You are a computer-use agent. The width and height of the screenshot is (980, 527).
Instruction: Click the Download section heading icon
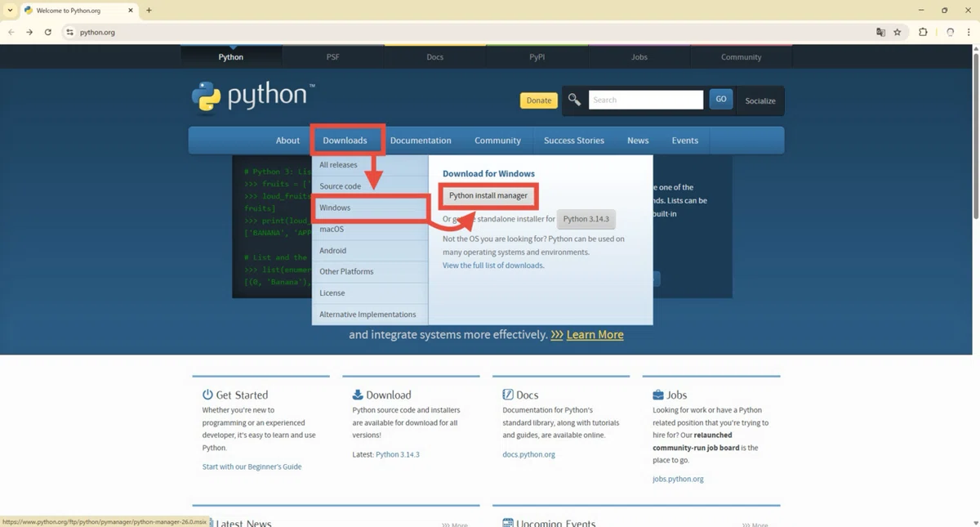pyautogui.click(x=358, y=395)
